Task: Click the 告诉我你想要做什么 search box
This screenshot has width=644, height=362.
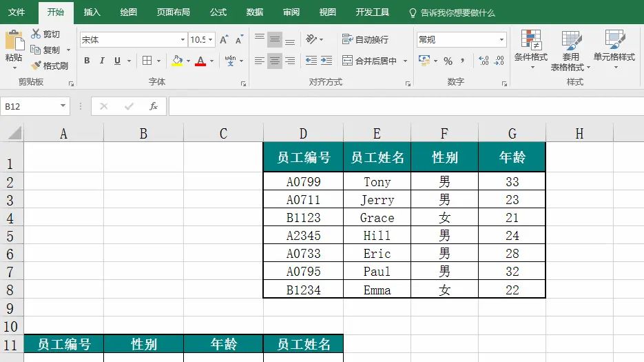Action: tap(453, 12)
